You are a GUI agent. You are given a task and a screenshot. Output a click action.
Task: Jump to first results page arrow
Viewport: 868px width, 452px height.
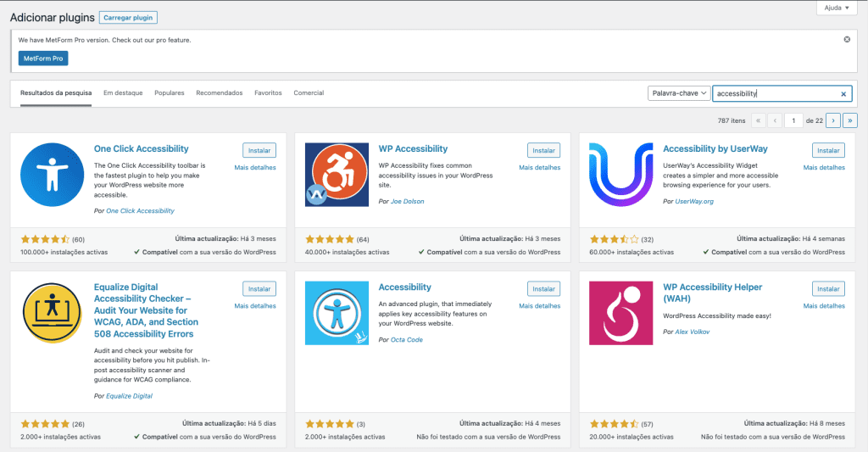click(759, 120)
